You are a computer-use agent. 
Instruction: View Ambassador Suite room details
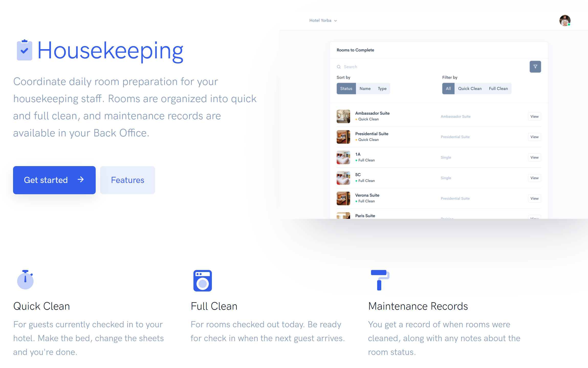point(534,116)
